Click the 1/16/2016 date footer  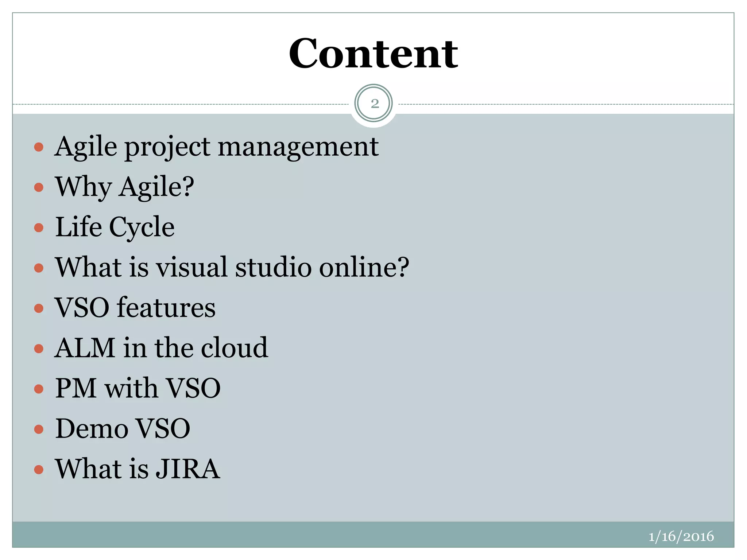click(x=681, y=536)
